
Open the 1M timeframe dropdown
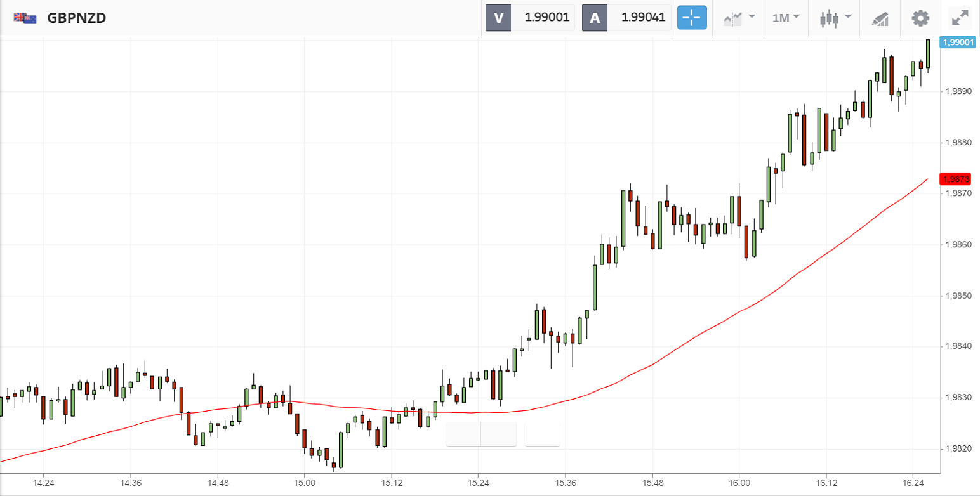786,18
